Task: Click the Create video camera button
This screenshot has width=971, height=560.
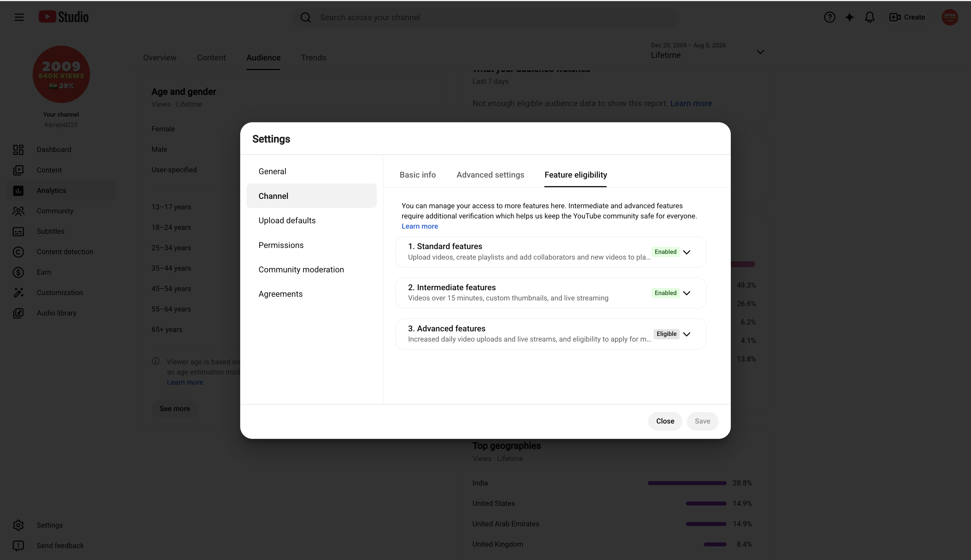Action: [x=907, y=17]
